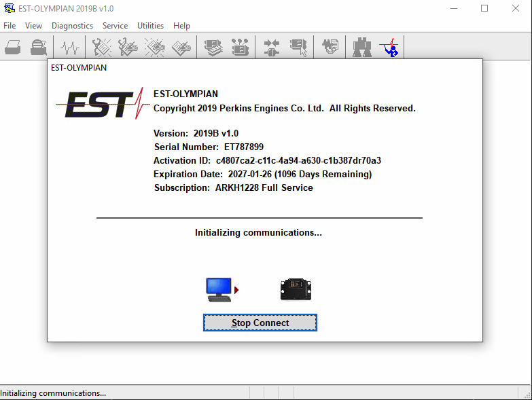Viewport: 532px width, 400px height.
Task: Click the Logged Diagnostic Codes icon
Action: (128, 48)
